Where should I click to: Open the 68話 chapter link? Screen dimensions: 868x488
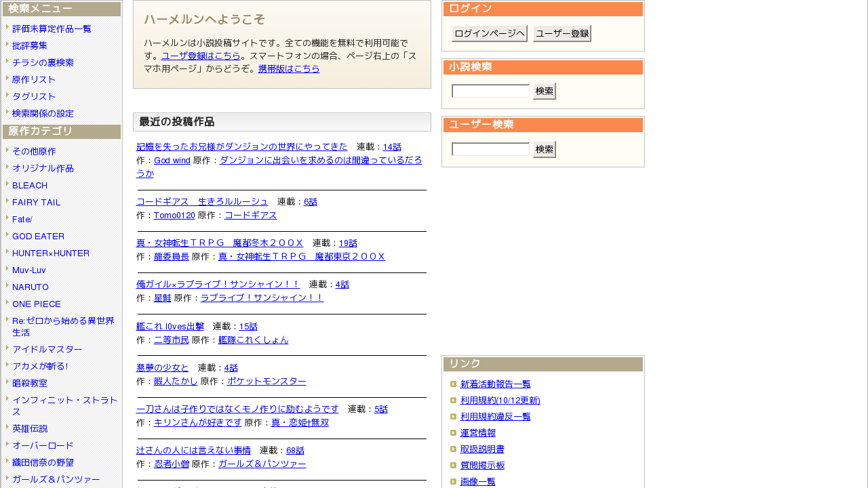pyautogui.click(x=295, y=450)
